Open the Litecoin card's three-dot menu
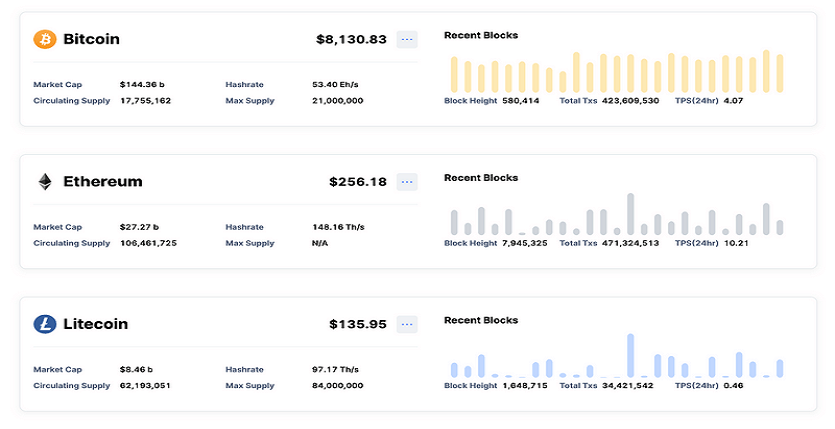This screenshot has width=835, height=429. click(407, 324)
